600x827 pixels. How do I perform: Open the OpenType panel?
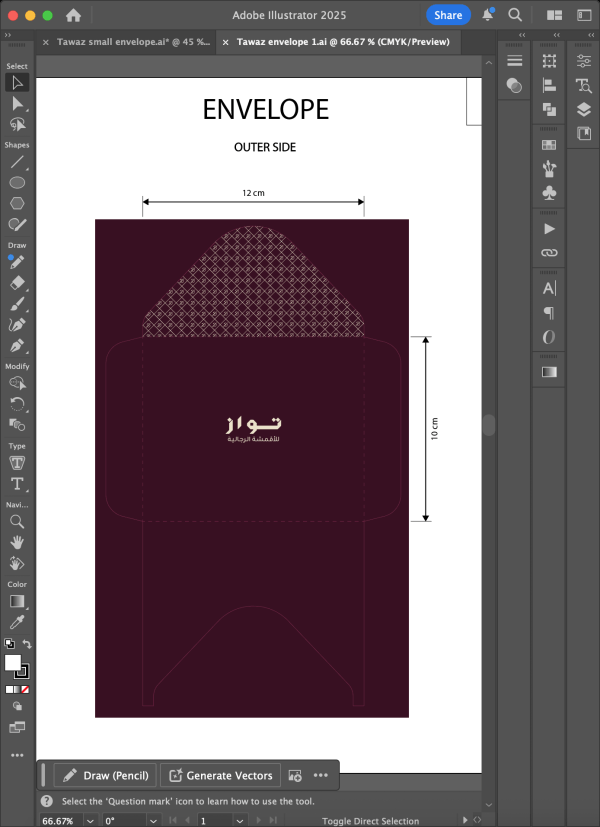tap(549, 337)
